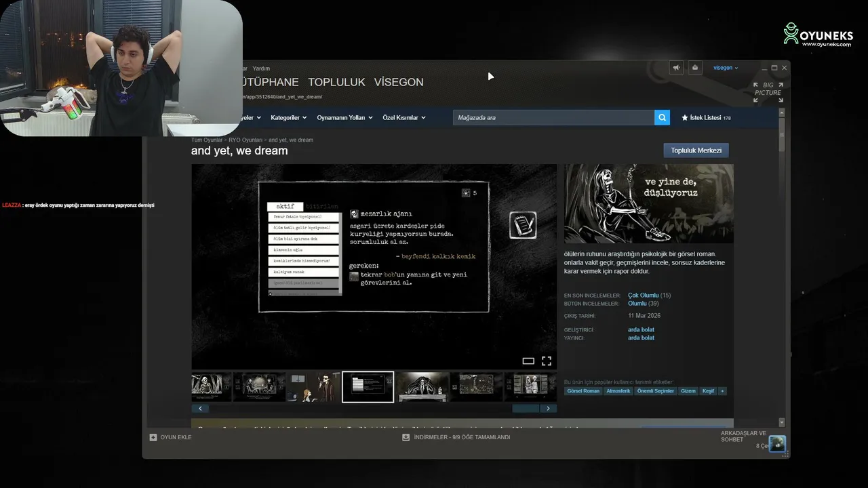Select the Atmosferik tag
Screen dimensions: 868x488
pos(618,391)
